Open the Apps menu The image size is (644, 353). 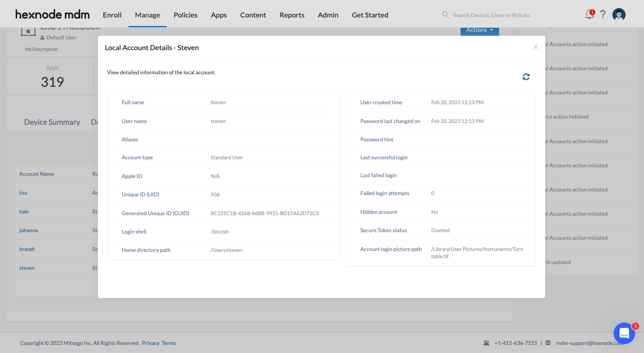coord(219,15)
